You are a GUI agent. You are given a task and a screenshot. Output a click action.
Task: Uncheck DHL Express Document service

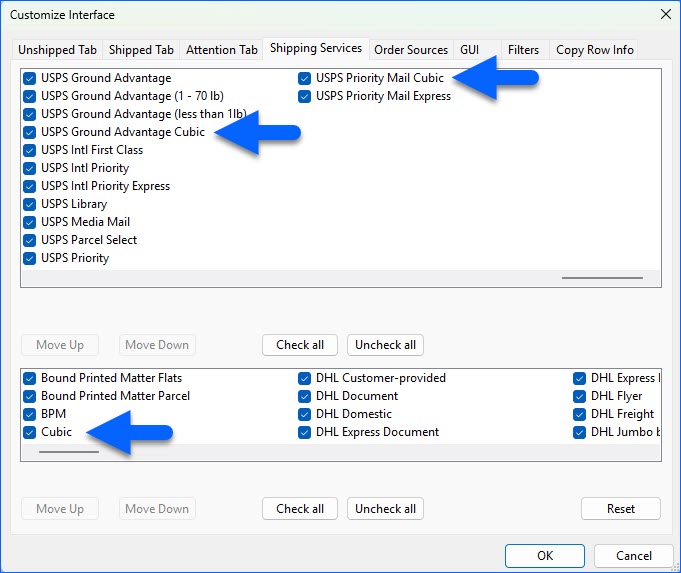point(305,432)
